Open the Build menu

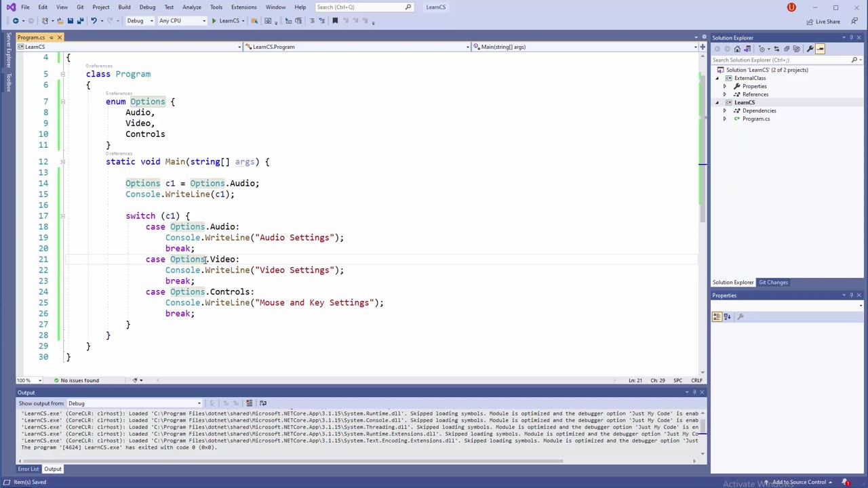tap(124, 7)
